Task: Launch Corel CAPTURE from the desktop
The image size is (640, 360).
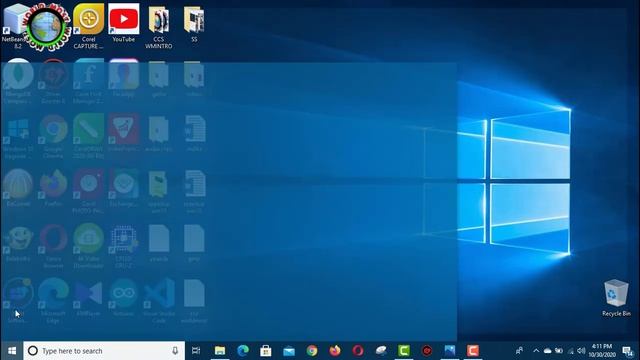Action: click(x=89, y=27)
